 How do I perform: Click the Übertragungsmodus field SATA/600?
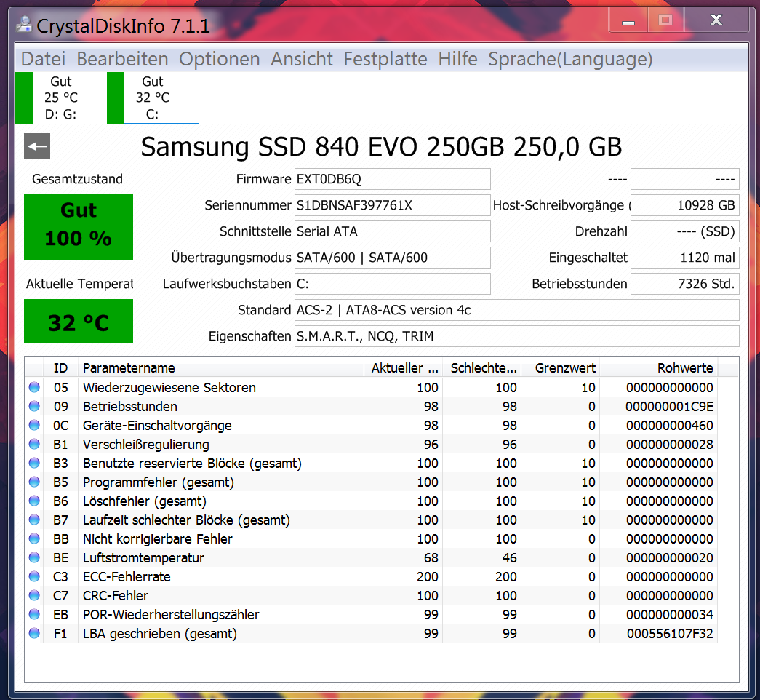click(x=393, y=258)
